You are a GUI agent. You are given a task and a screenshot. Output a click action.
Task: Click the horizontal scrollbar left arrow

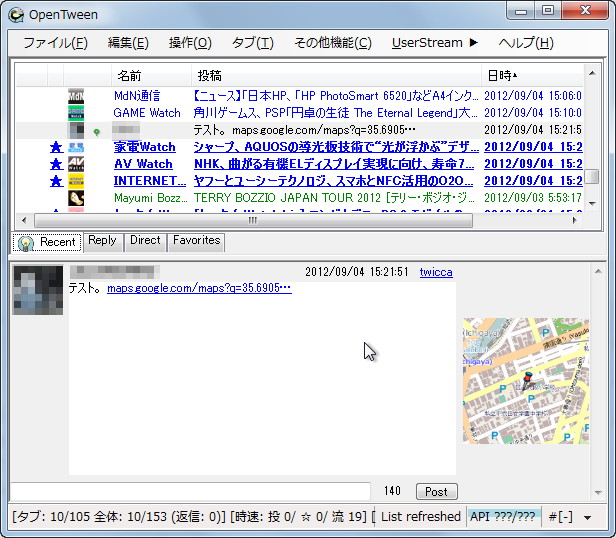click(24, 220)
